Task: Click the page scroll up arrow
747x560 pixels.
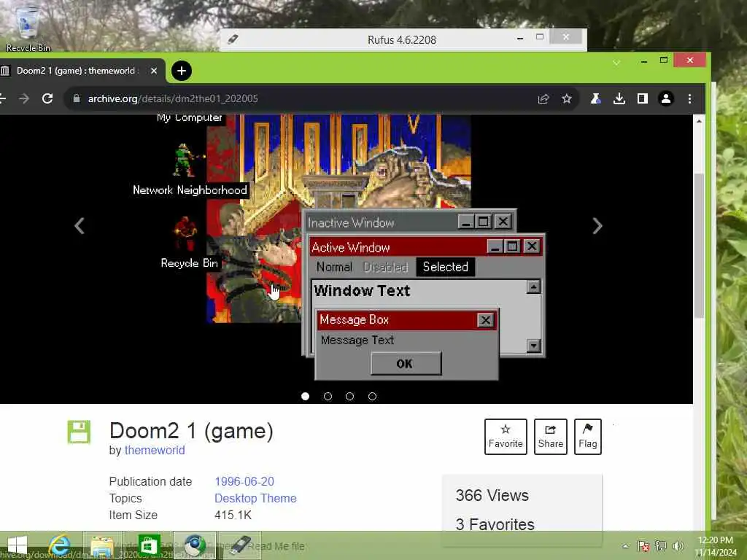Action: (699, 121)
